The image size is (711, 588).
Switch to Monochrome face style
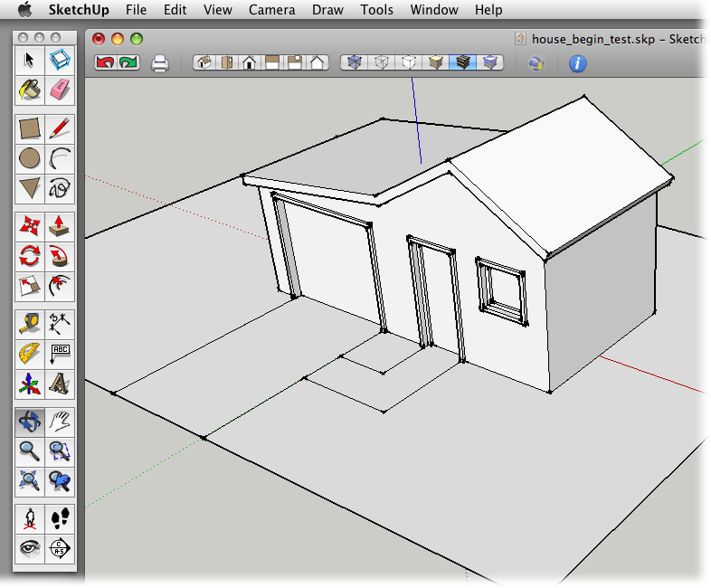(491, 63)
